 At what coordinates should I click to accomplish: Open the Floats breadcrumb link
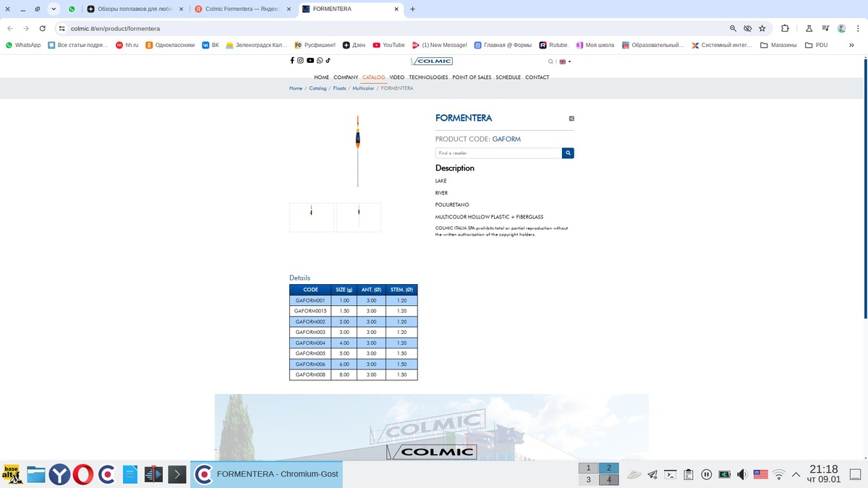coord(339,88)
